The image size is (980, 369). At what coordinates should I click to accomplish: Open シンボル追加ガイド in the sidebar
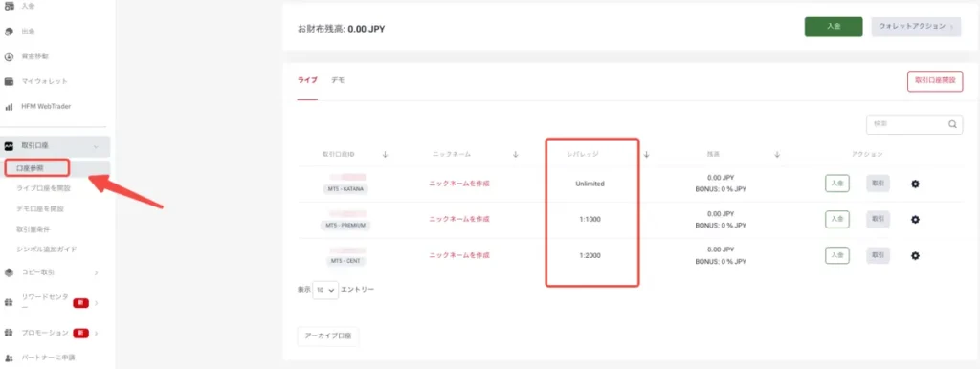point(47,250)
